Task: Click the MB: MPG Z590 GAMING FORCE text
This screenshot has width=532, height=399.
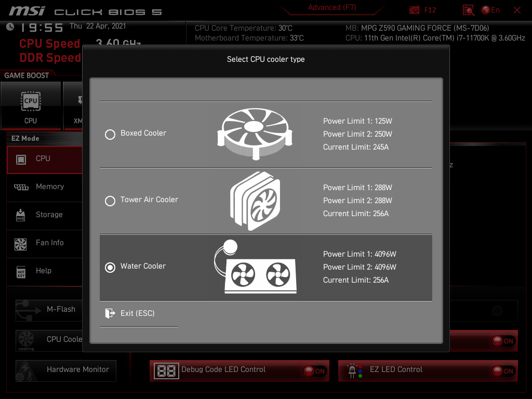Action: coord(417,28)
